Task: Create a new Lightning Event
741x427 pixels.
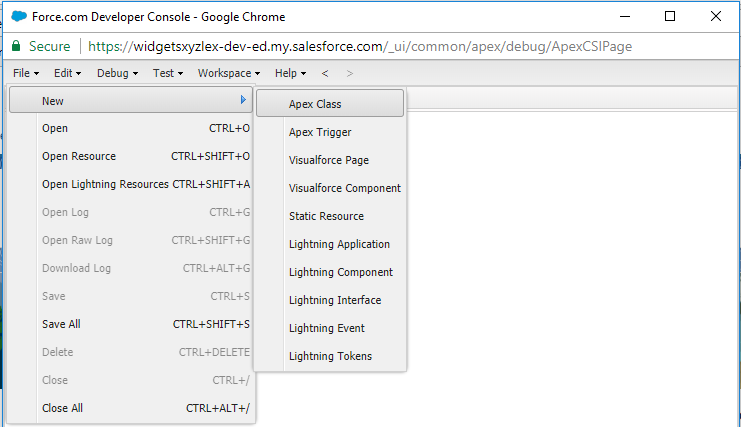Action: point(330,328)
